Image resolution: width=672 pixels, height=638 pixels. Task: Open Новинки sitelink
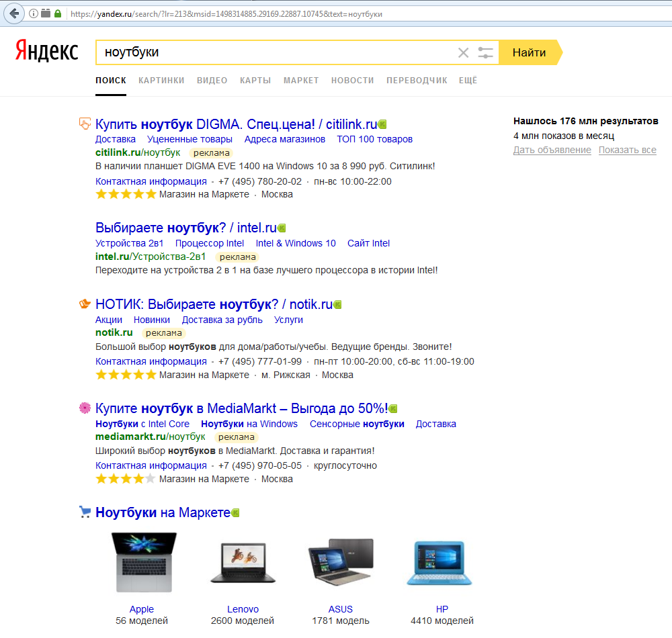pos(152,320)
